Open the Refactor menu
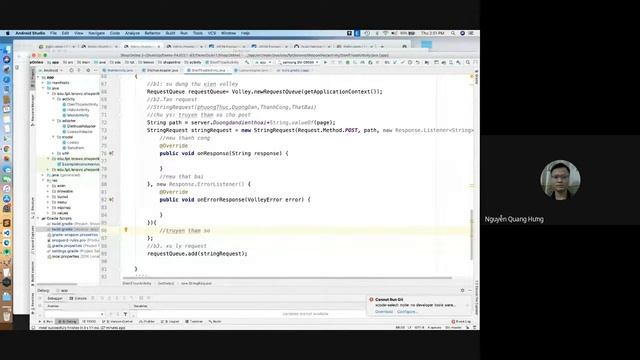Viewport: 640px width, 360px height. 152,33
